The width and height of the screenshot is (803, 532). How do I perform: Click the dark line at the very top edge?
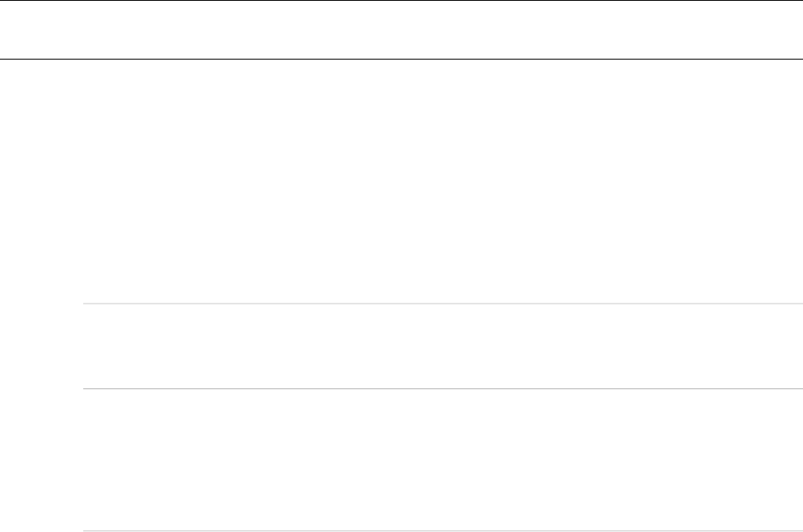tap(401, 1)
